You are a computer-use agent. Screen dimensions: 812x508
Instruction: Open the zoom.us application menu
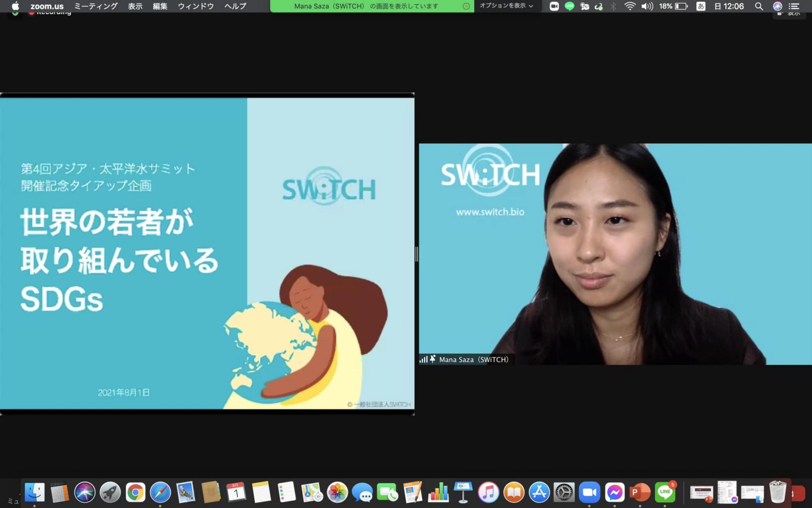[x=47, y=6]
